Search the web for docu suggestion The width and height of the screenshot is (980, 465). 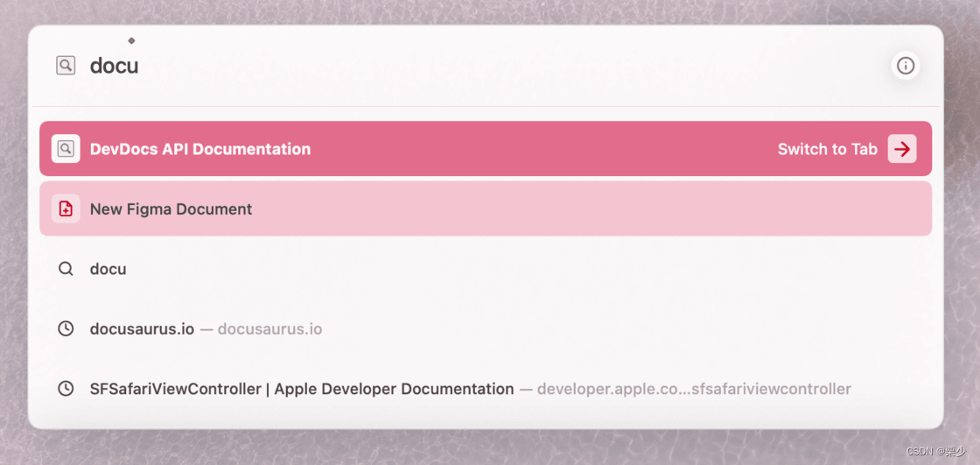[486, 269]
